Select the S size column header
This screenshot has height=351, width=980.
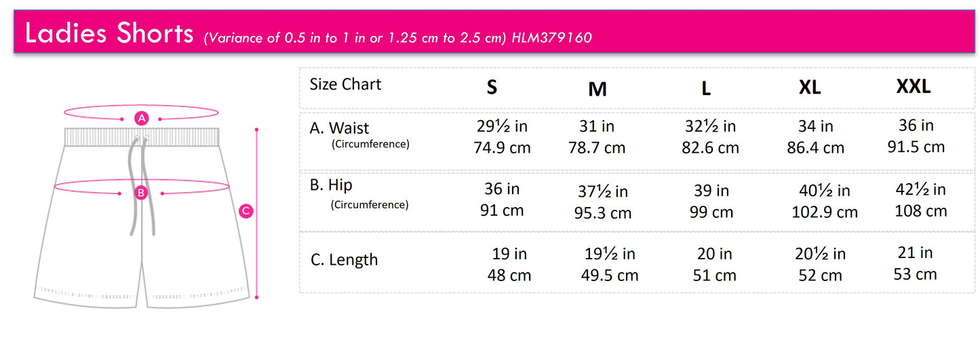492,88
